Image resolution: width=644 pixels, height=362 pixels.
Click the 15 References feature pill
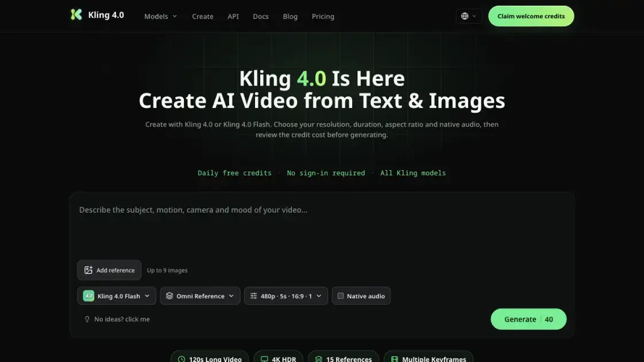tap(344, 357)
